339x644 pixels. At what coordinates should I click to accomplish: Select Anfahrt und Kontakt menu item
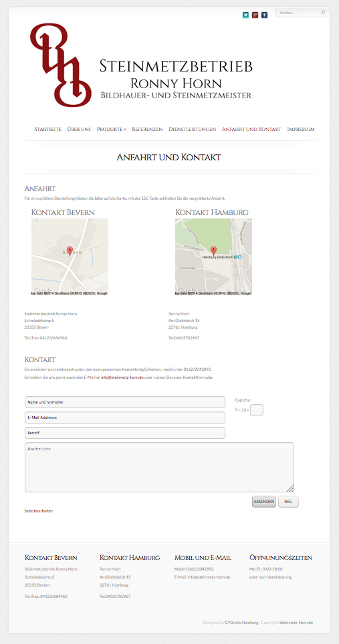click(x=251, y=129)
